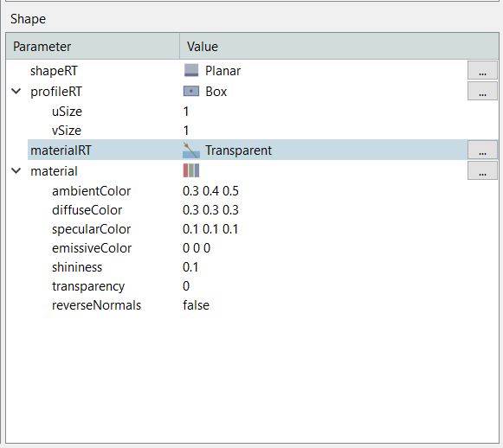The width and height of the screenshot is (503, 448).
Task: Open the shapeRT browse button
Action: (x=482, y=70)
